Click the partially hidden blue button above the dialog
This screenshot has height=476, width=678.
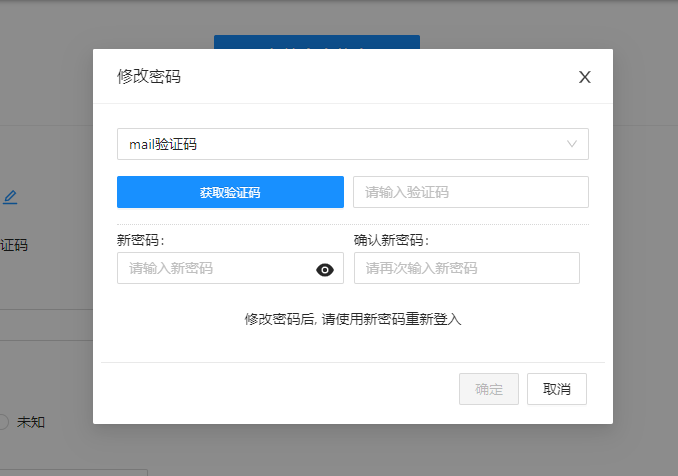316,42
